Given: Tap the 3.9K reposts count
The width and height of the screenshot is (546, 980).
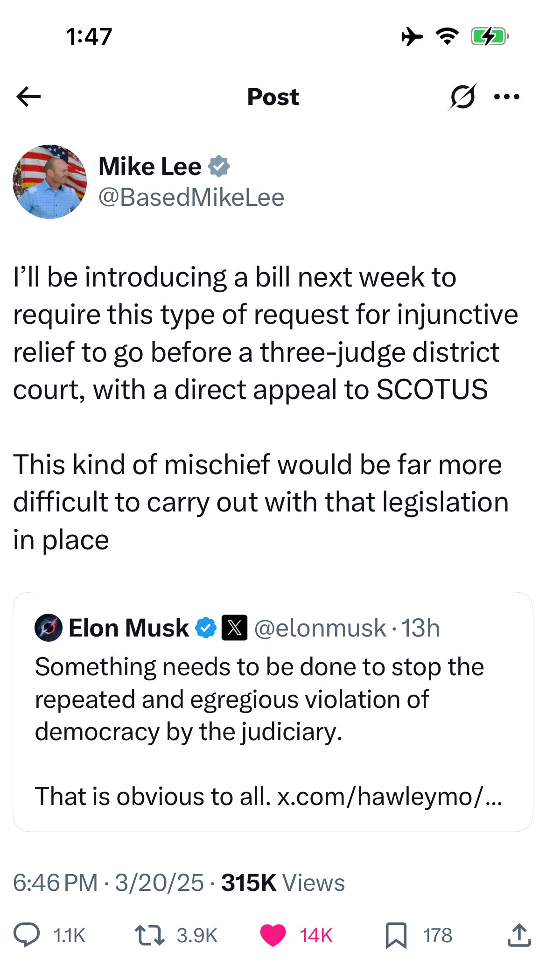Looking at the screenshot, I should [197, 935].
